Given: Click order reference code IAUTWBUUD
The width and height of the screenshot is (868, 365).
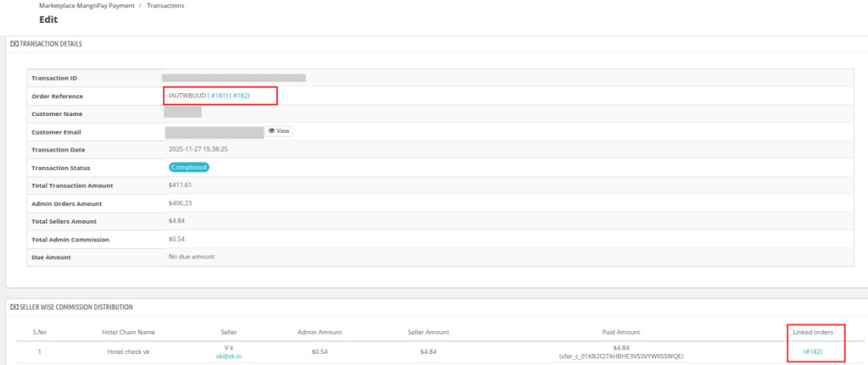Looking at the screenshot, I should pos(187,96).
